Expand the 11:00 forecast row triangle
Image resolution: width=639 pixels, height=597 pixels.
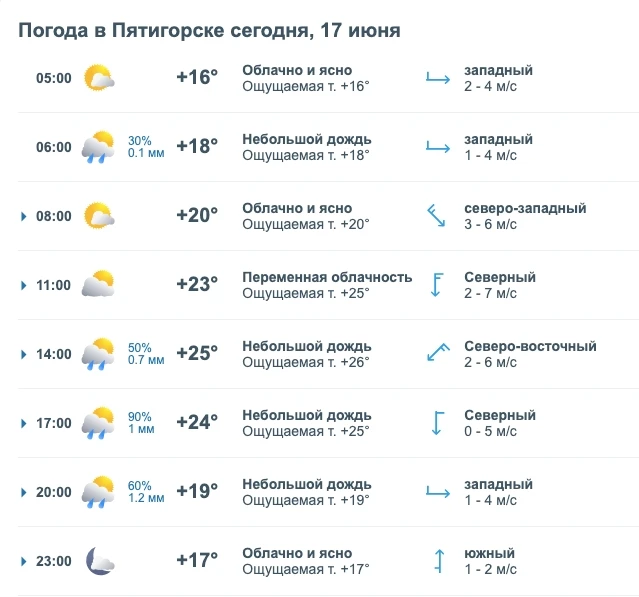click(24, 285)
